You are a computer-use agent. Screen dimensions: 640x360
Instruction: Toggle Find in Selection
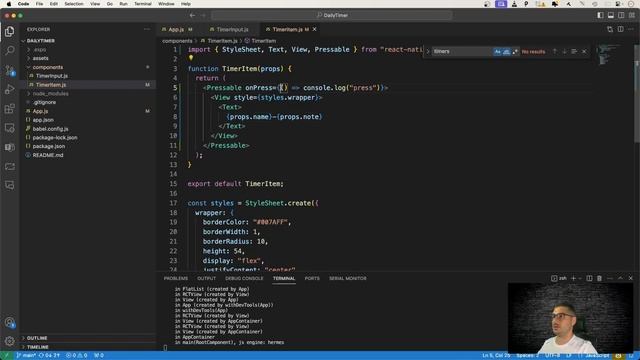coord(574,51)
